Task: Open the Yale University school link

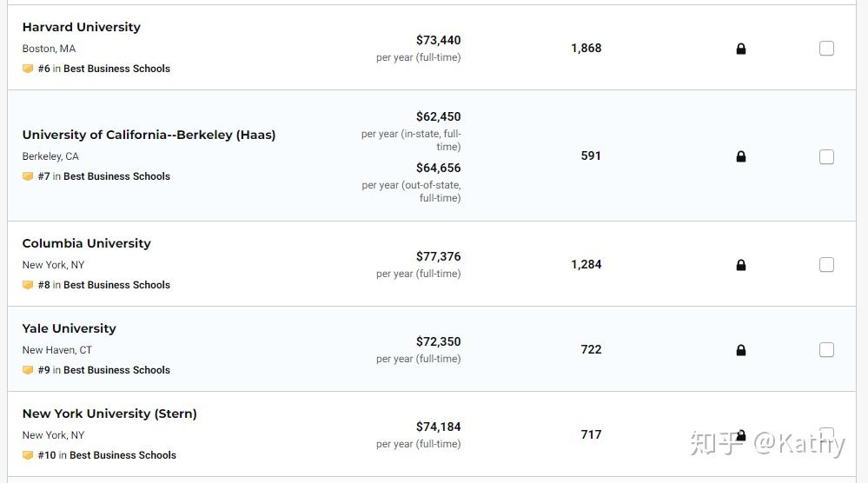Action: (x=69, y=328)
